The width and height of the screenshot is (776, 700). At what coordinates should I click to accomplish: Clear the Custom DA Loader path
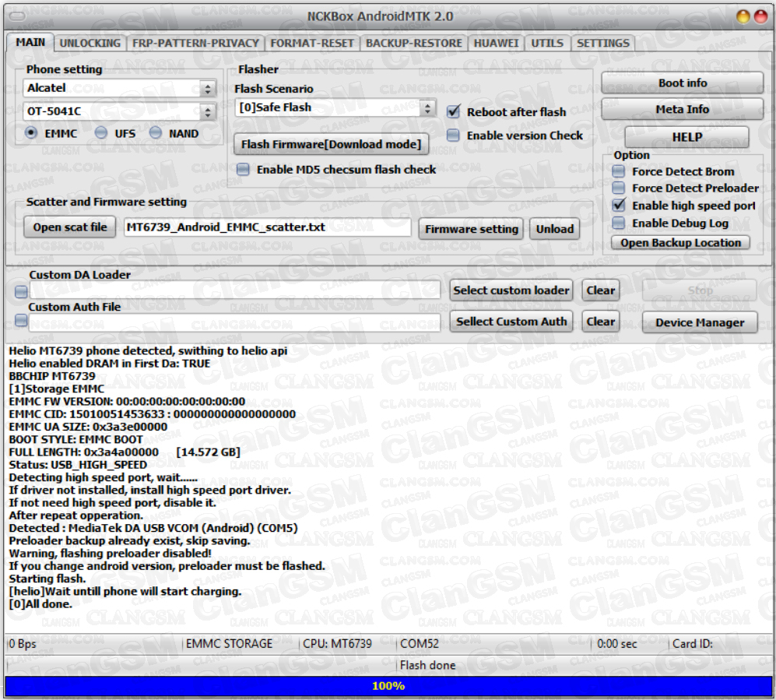click(601, 290)
